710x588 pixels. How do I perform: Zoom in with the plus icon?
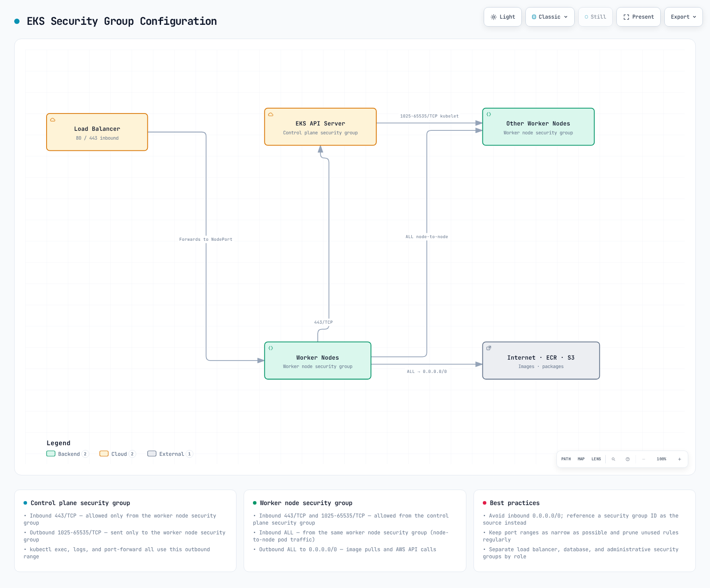pyautogui.click(x=679, y=459)
